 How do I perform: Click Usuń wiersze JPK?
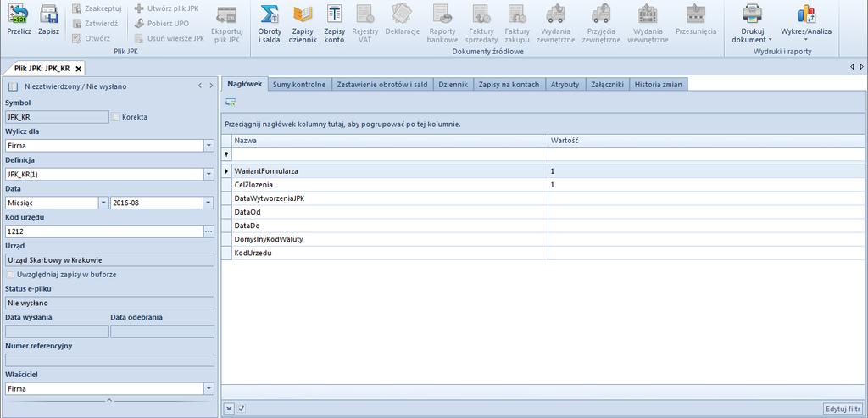click(170, 39)
